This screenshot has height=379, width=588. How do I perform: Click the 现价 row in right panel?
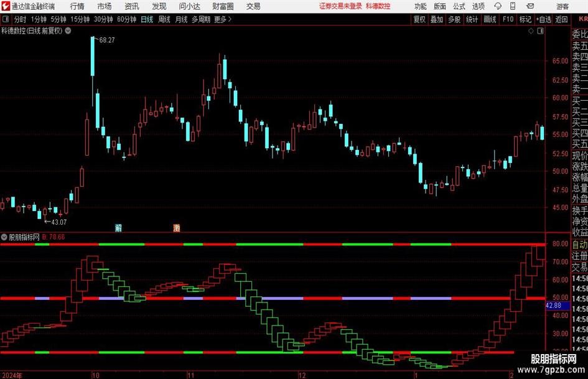click(580, 156)
